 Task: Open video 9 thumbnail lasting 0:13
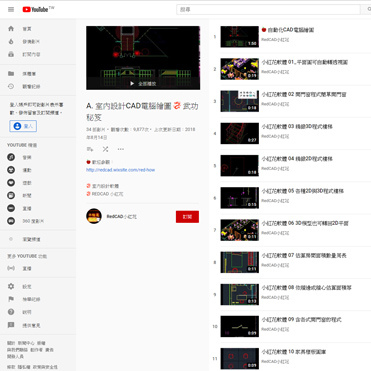(239, 294)
